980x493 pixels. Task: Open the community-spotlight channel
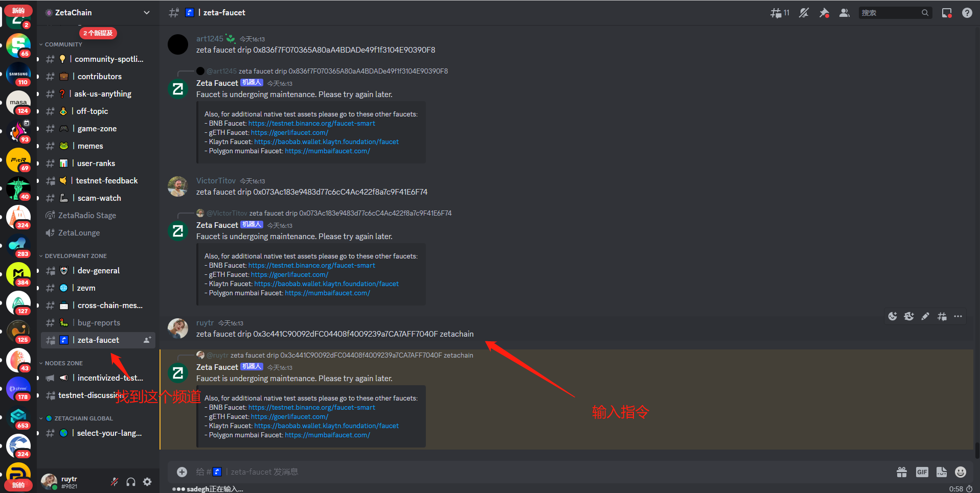pyautogui.click(x=98, y=59)
